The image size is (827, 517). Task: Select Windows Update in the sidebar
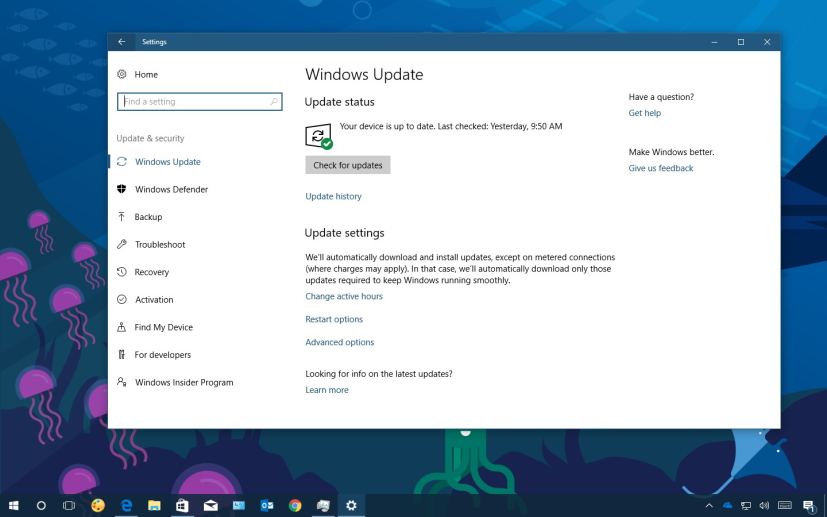tap(167, 161)
